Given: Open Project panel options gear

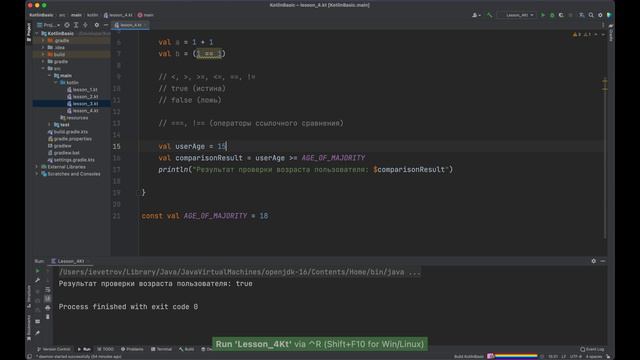Looking at the screenshot, I should tap(97, 25).
